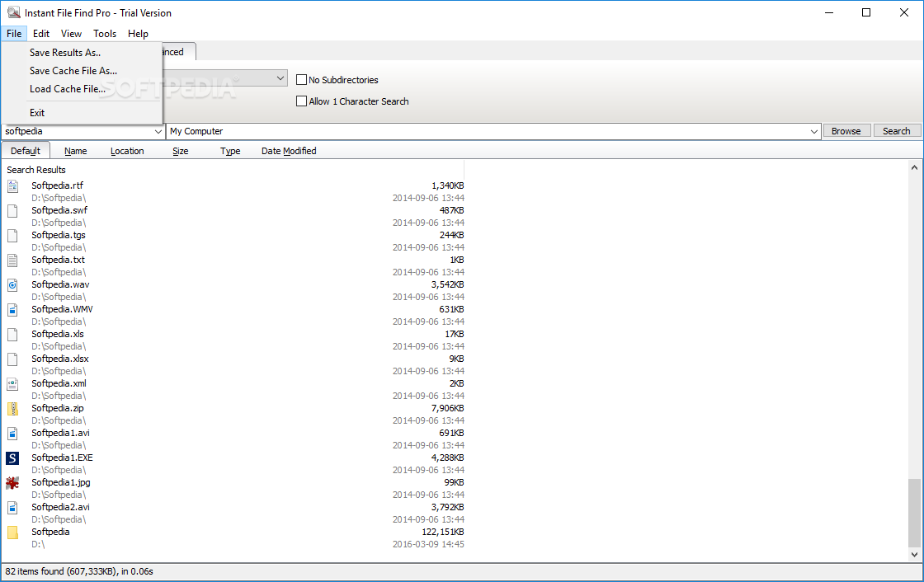Click the Softpedia.wav audio icon
Screen dimensions: 924x582
pyautogui.click(x=12, y=285)
